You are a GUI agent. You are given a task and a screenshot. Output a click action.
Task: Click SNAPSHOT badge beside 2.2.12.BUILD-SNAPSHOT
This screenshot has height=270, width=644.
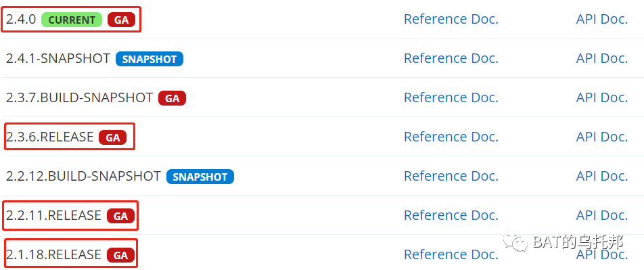(200, 177)
